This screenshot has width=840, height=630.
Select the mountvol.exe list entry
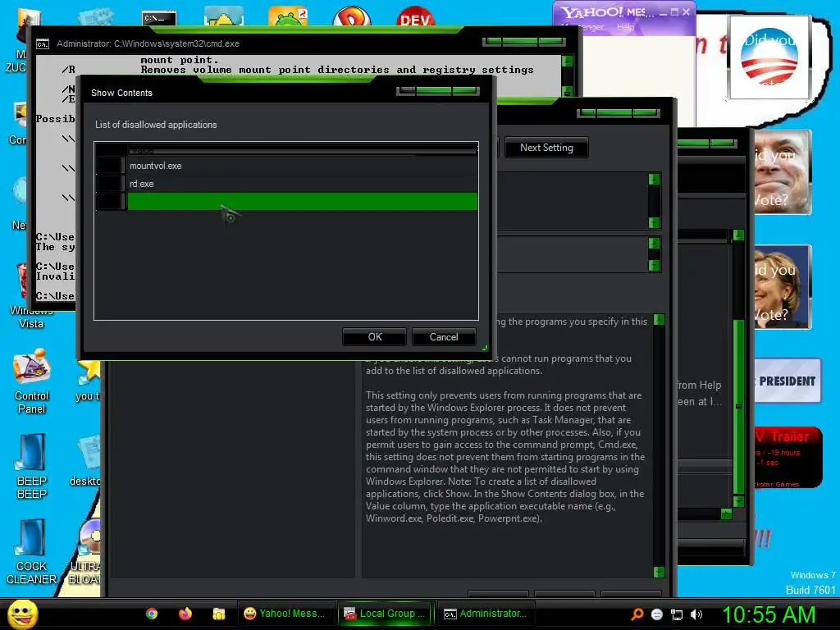303,166
